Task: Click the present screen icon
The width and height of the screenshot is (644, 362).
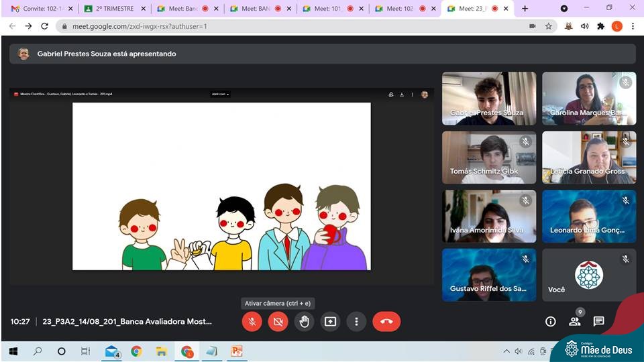Action: click(330, 322)
